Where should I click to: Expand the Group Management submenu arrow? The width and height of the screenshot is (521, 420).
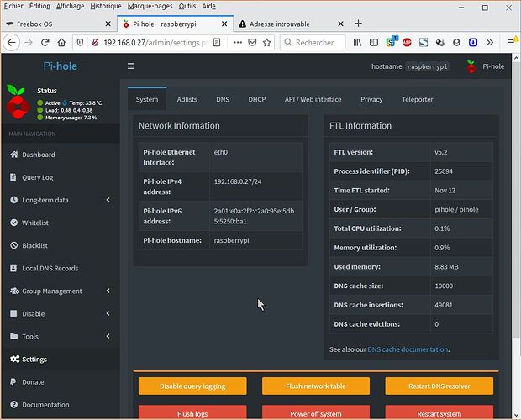coord(108,291)
